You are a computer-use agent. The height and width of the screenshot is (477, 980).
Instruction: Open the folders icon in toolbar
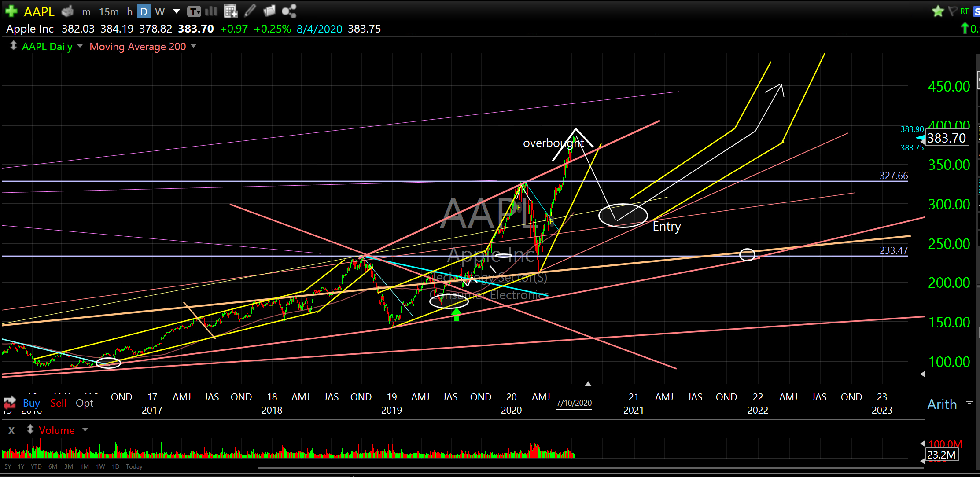pyautogui.click(x=269, y=11)
